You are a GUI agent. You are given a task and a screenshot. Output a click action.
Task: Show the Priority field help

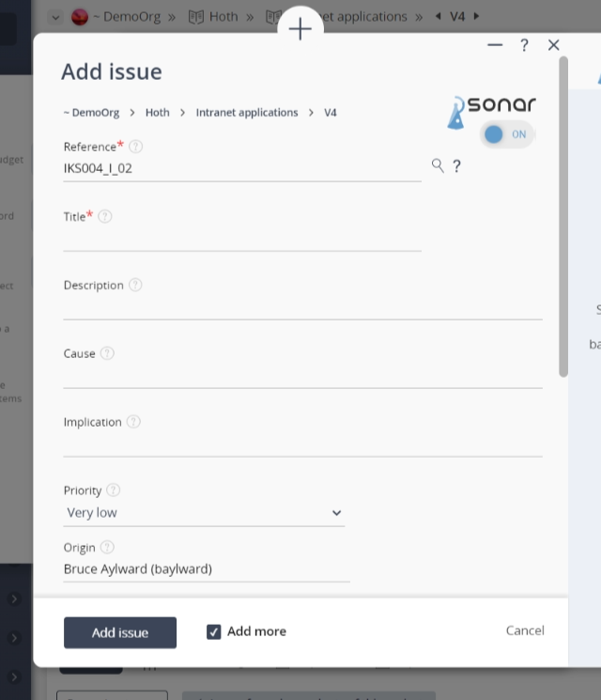click(x=114, y=490)
